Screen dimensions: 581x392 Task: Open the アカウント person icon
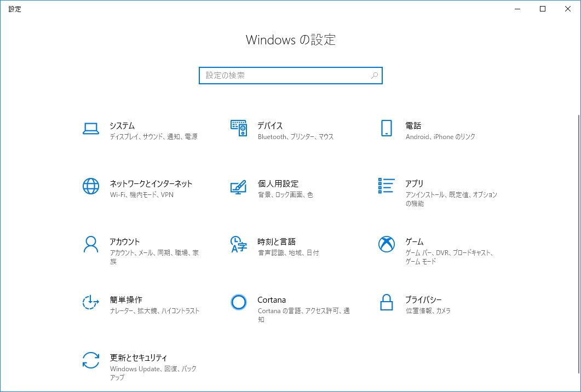91,245
